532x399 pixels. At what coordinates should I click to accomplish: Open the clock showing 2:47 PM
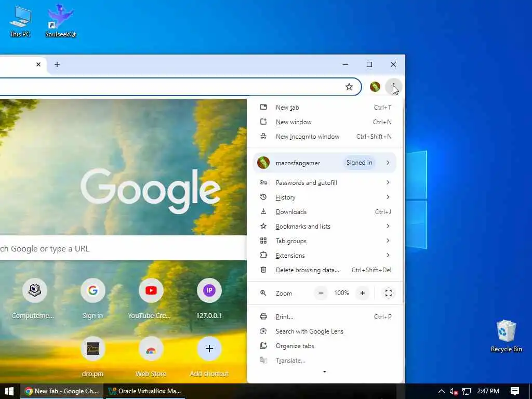tap(488, 391)
